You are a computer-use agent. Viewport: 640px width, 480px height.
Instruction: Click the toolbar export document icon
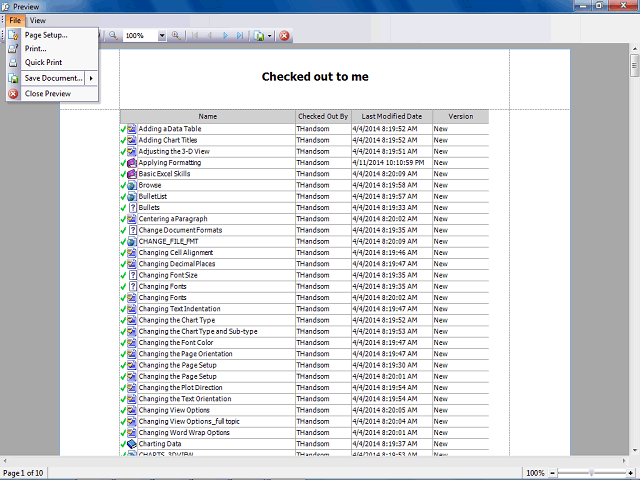[x=259, y=36]
